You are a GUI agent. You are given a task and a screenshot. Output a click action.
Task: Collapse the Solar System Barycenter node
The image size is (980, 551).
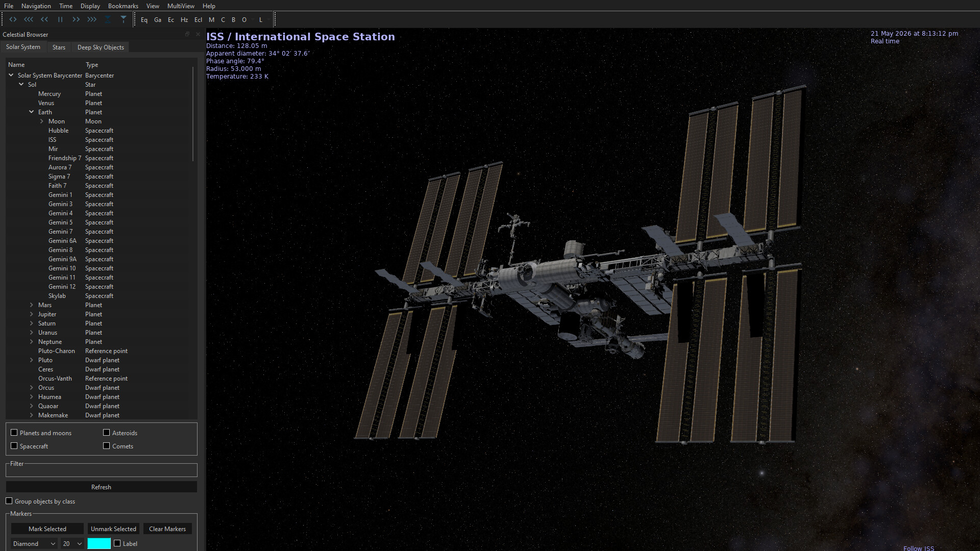(11, 75)
